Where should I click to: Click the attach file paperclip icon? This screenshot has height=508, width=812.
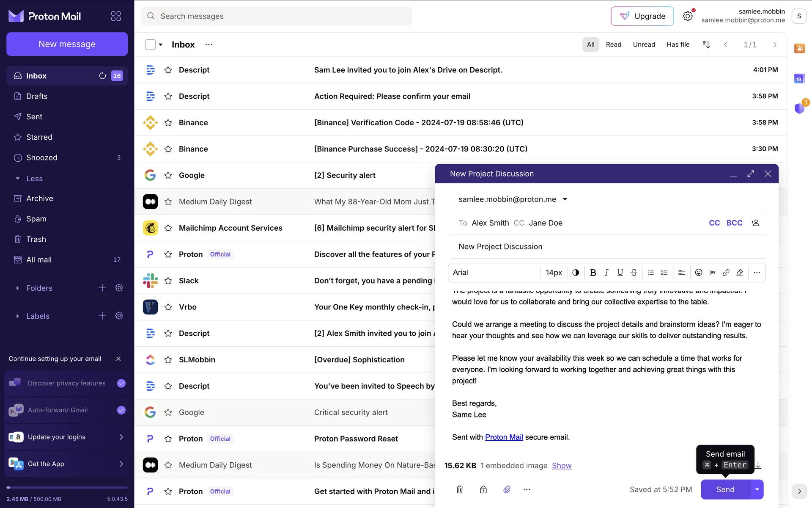point(507,489)
